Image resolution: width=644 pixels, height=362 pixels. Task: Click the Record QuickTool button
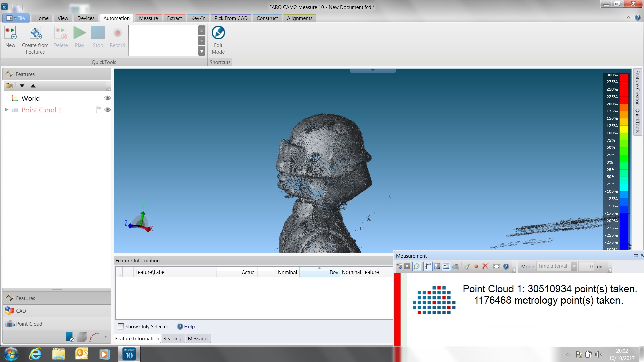(x=117, y=33)
